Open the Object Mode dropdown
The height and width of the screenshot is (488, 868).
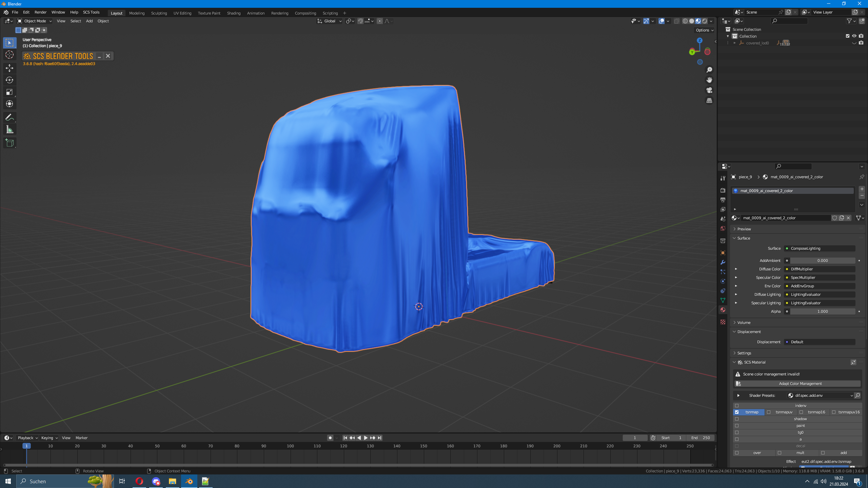(35, 21)
